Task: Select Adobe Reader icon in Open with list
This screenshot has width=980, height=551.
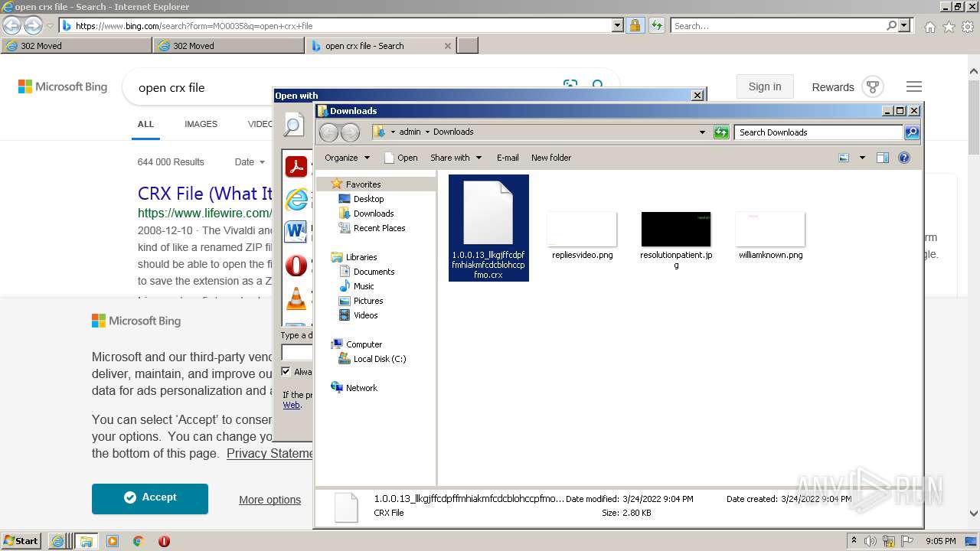Action: (x=296, y=166)
